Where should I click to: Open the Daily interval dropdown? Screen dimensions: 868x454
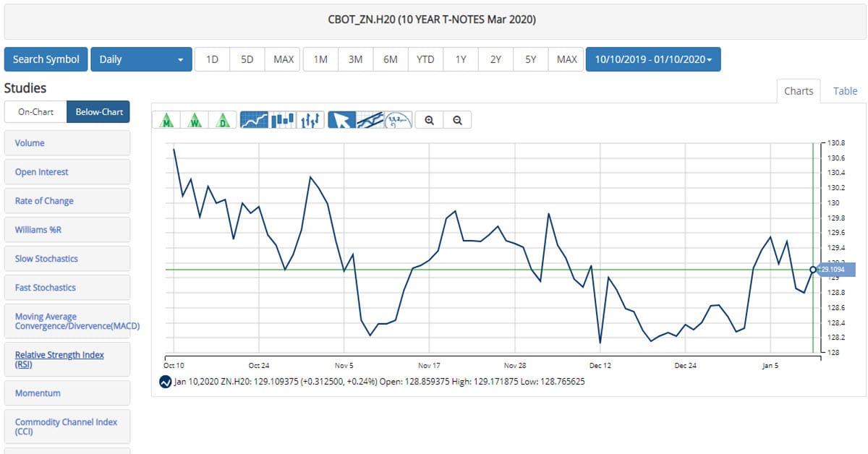click(141, 59)
